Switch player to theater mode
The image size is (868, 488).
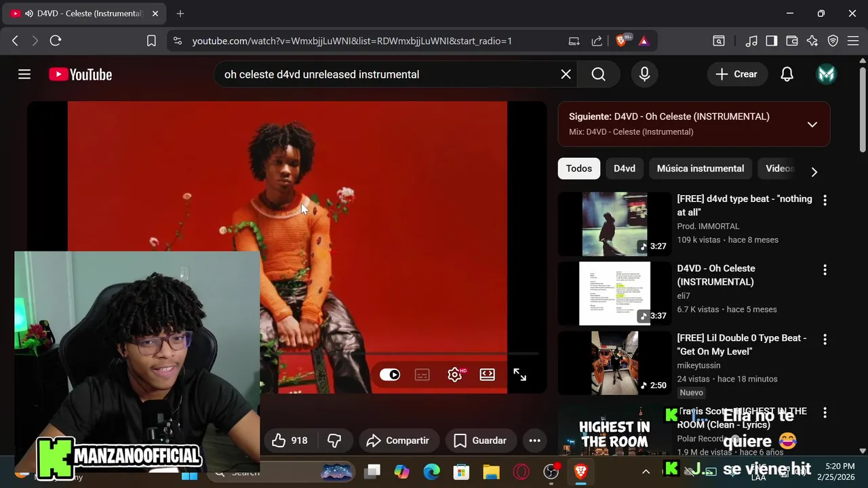pos(488,375)
